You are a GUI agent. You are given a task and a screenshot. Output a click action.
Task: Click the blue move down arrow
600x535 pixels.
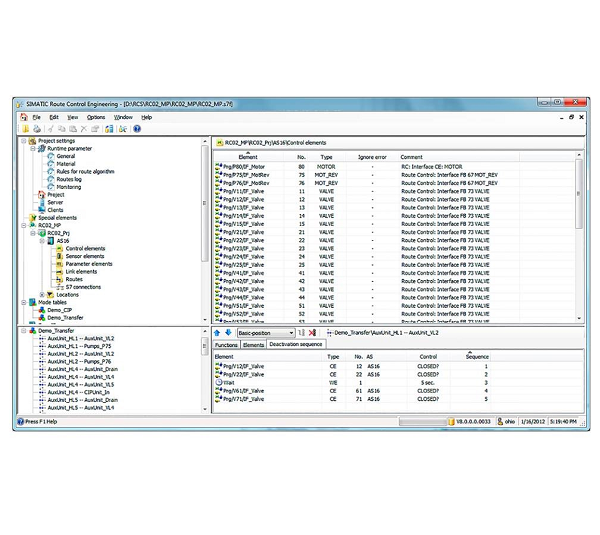(x=228, y=333)
